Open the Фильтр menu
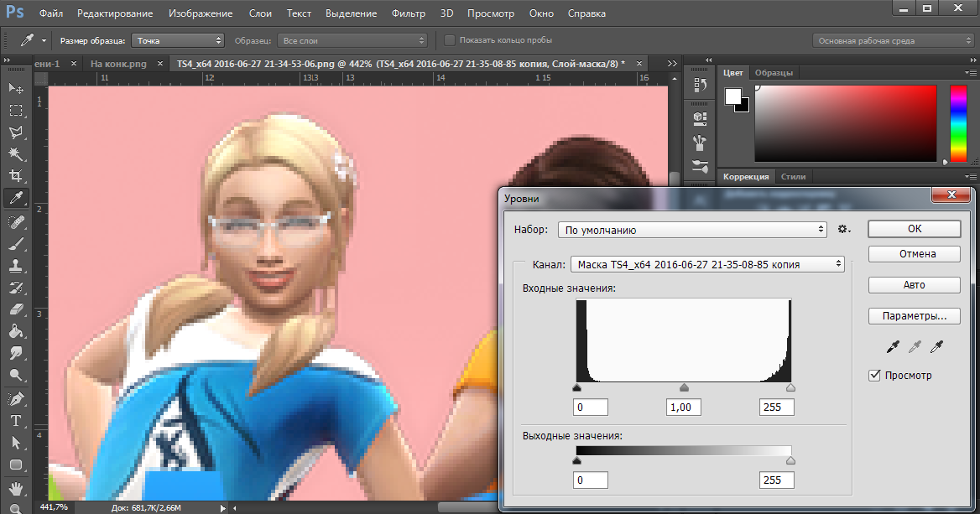Viewport: 980px width, 514px height. [x=408, y=13]
